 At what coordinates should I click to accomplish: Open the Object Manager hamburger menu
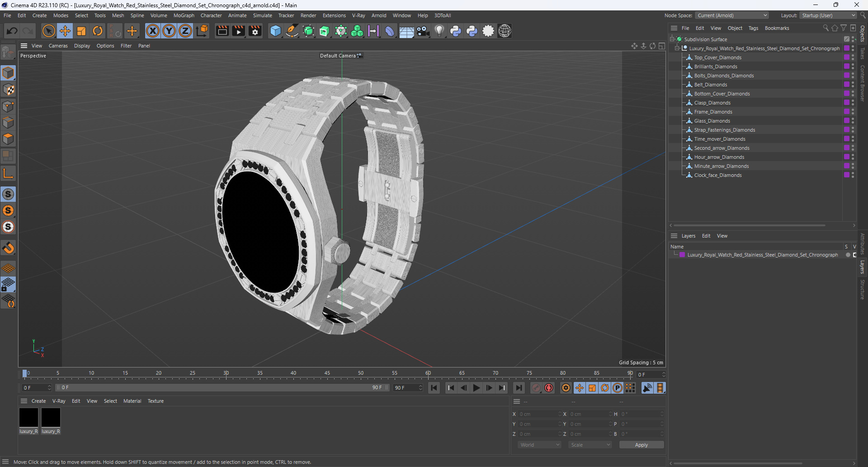(x=674, y=28)
